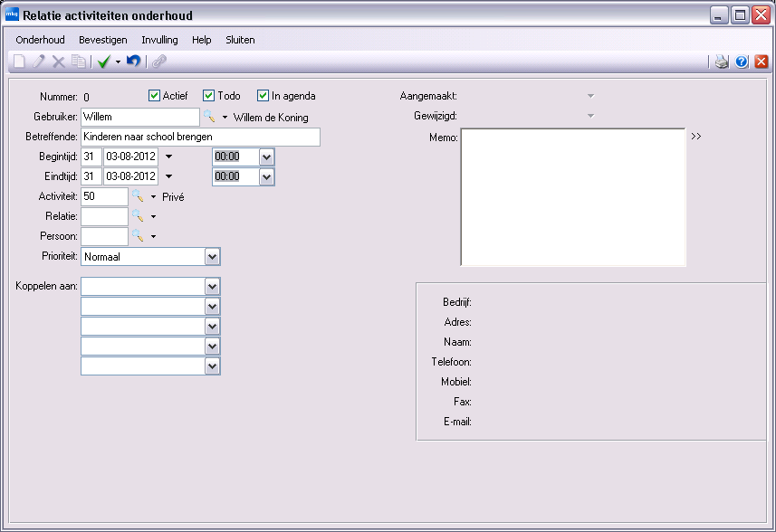The height and width of the screenshot is (532, 776).
Task: Open the Begintijd date picker arrow
Action: click(168, 157)
